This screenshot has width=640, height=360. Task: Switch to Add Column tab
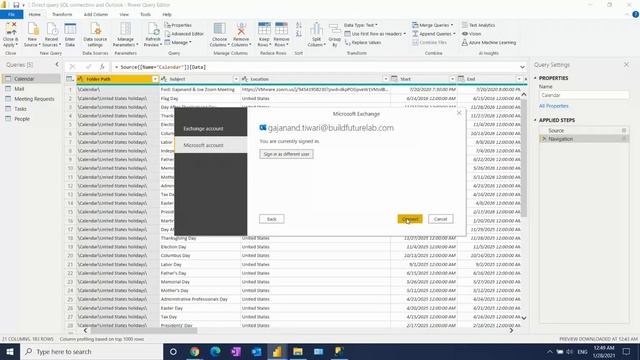(x=96, y=14)
